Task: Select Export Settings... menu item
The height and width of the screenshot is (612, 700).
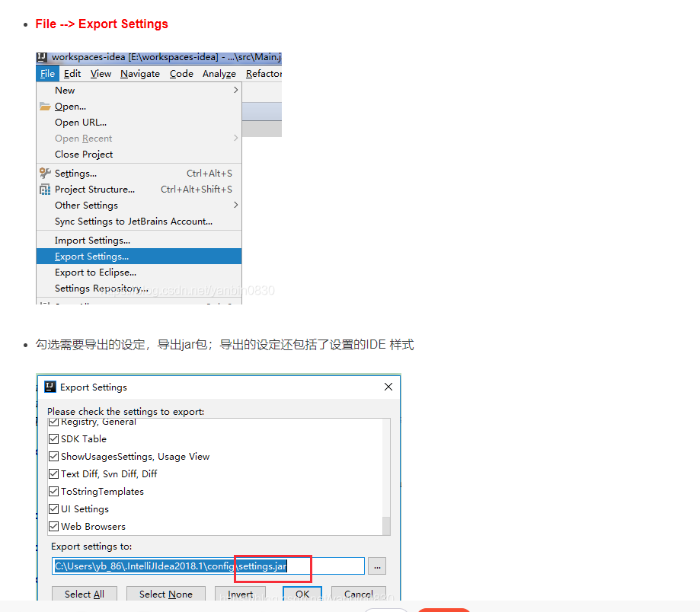Action: pyautogui.click(x=139, y=257)
